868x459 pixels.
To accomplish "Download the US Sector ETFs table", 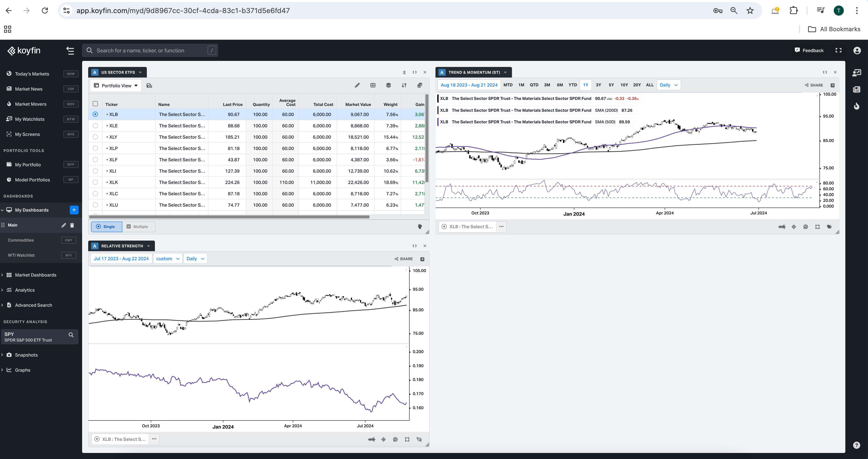I will point(404,72).
